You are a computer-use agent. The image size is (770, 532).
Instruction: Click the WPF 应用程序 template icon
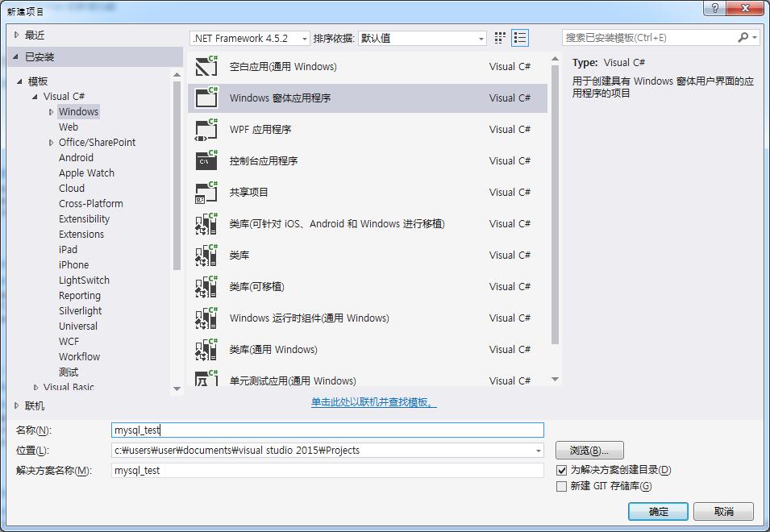point(206,129)
